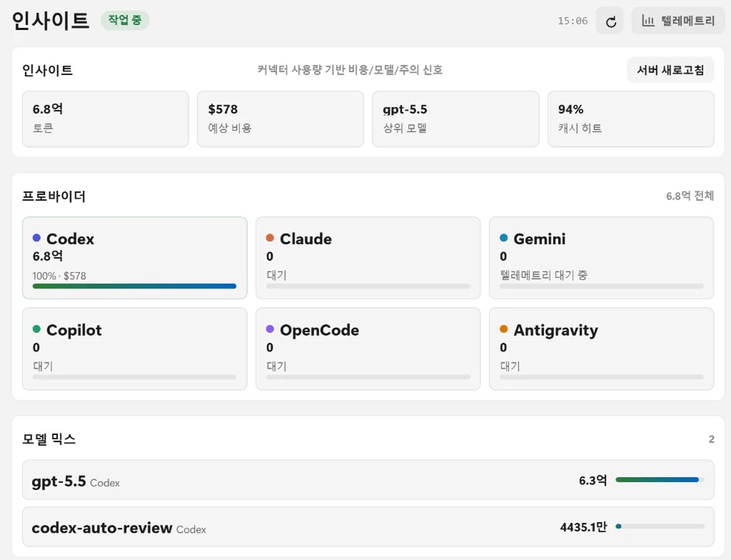The image size is (731, 560).
Task: Click the 모델 믹스 section heading
Action: 49,439
